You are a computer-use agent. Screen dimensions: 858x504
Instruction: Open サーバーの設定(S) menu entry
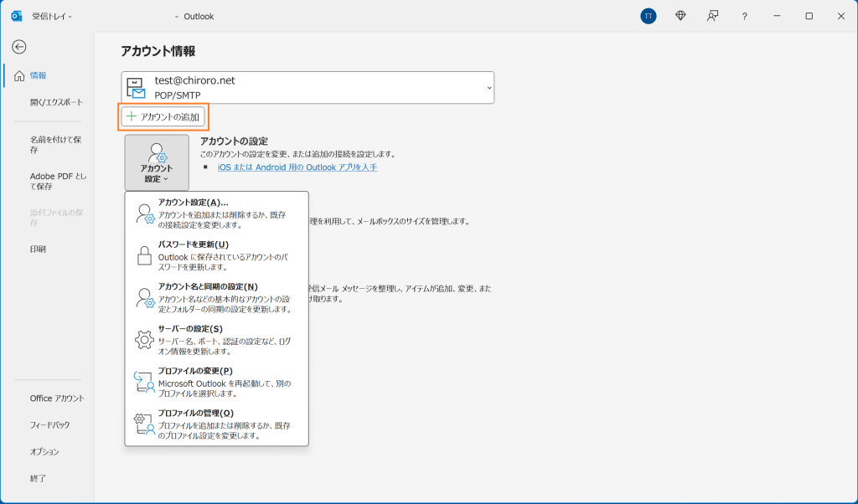(217, 340)
